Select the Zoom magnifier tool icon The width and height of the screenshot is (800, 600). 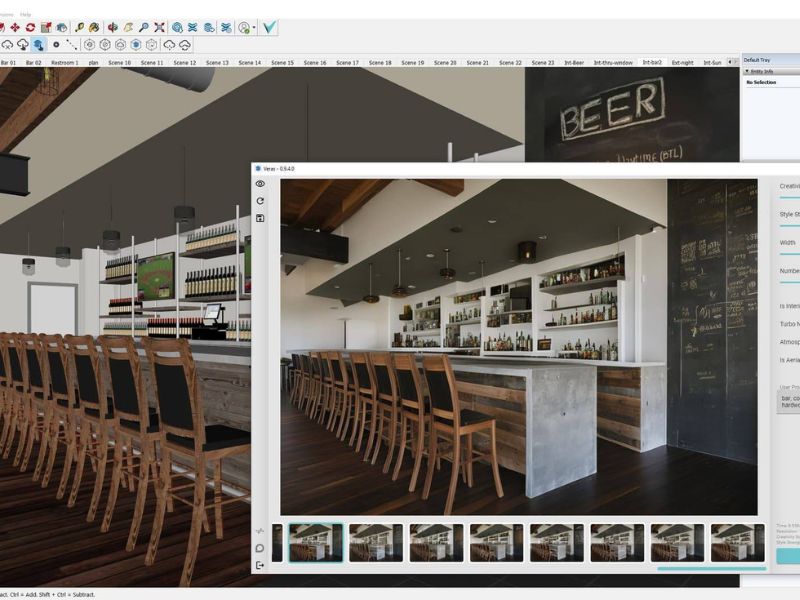tap(144, 28)
